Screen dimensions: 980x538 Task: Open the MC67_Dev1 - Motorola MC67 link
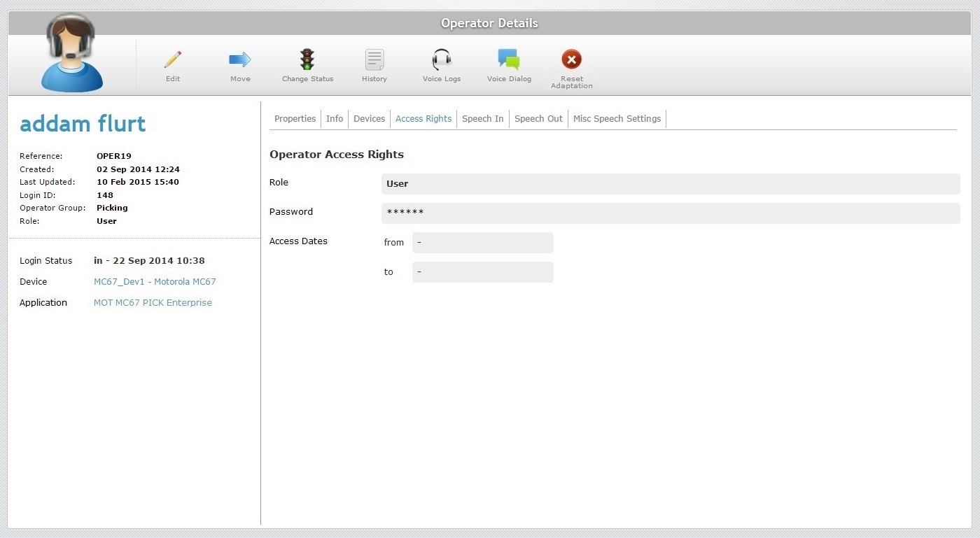coord(155,282)
